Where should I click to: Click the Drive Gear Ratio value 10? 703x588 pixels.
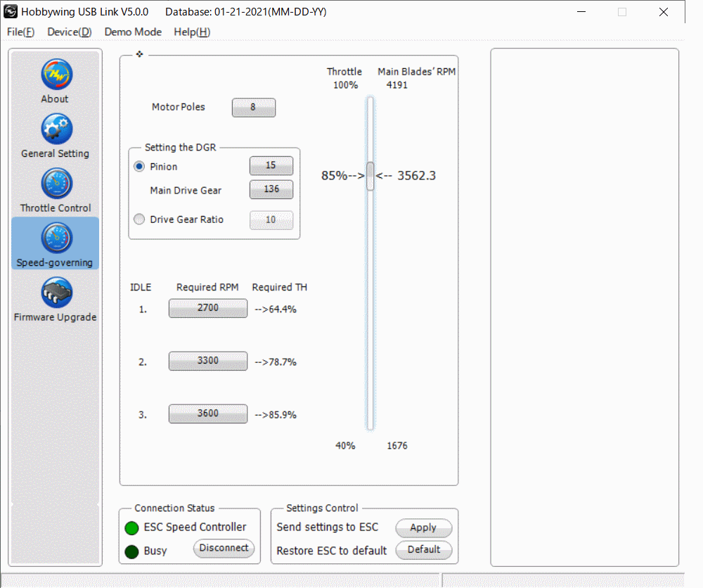click(271, 220)
